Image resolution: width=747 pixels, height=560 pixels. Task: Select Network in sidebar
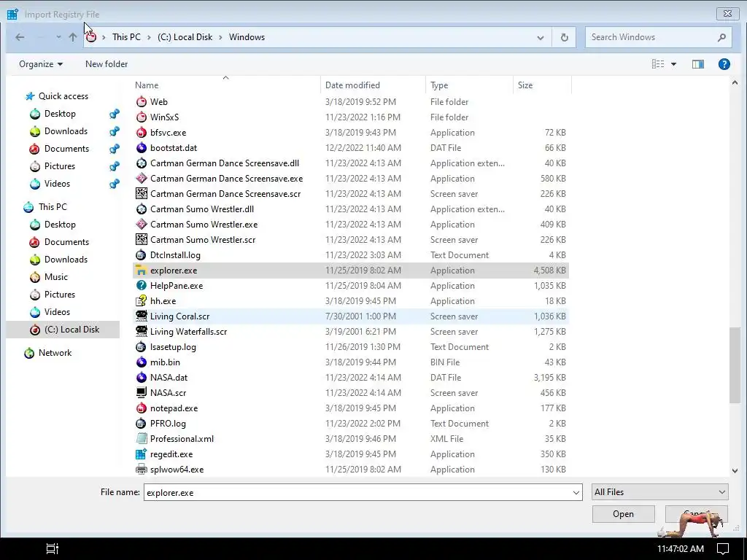click(x=55, y=353)
